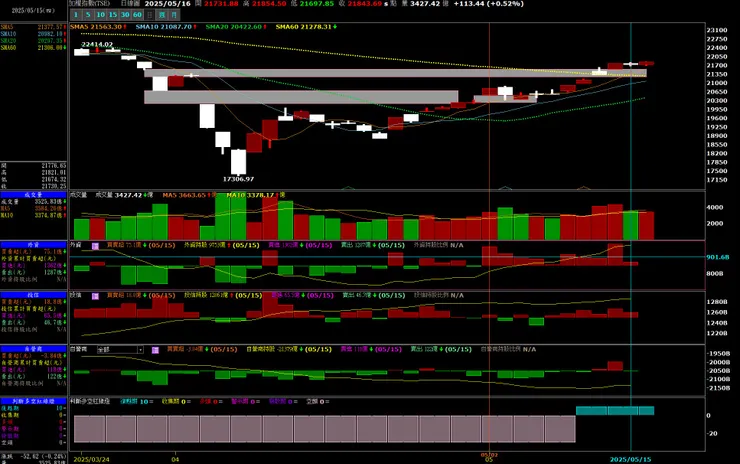
Task: Click the 2025/05/15 date at top-left panel
Action: pos(33,10)
